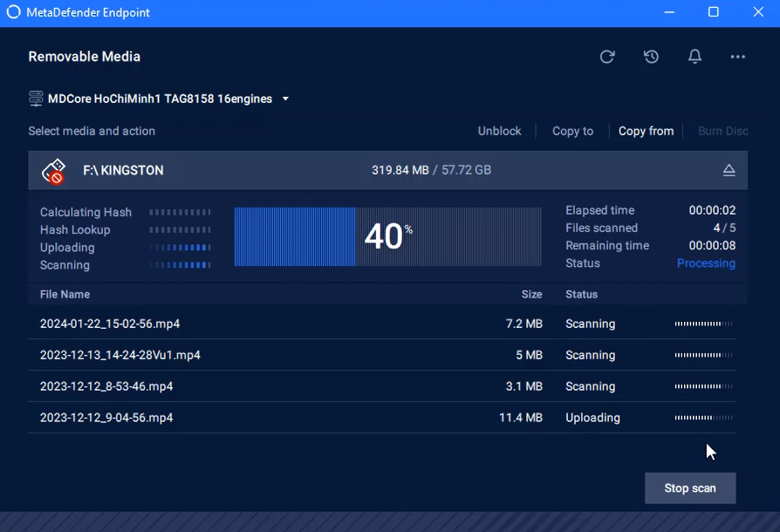Click the 11.4 MB size cell
Screen dimensions: 780x532
tap(520, 418)
